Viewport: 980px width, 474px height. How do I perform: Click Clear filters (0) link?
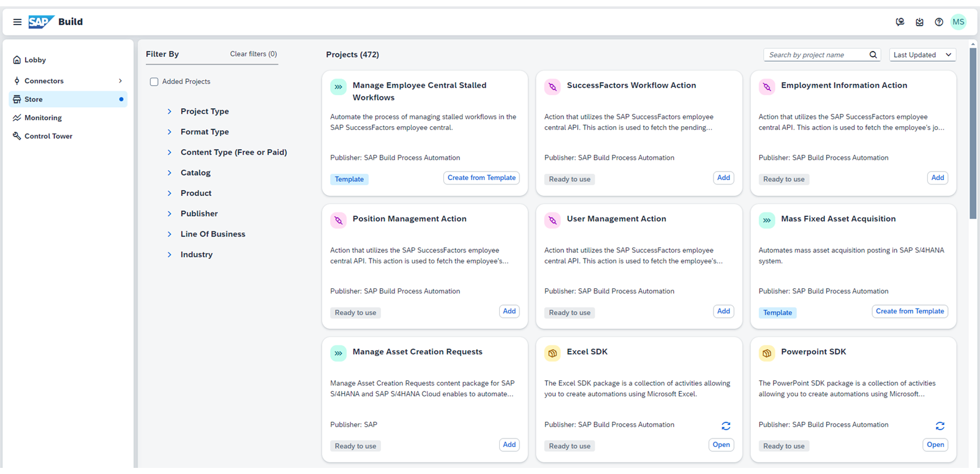[253, 54]
